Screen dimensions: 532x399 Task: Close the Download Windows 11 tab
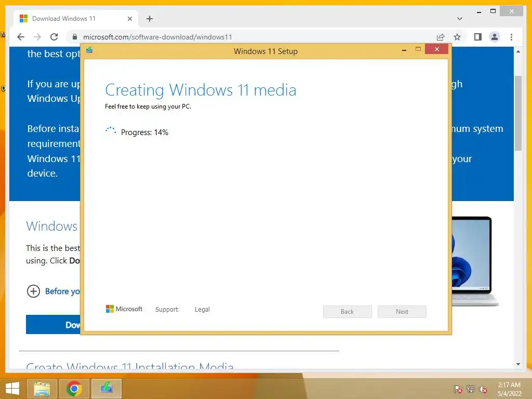[x=129, y=19]
